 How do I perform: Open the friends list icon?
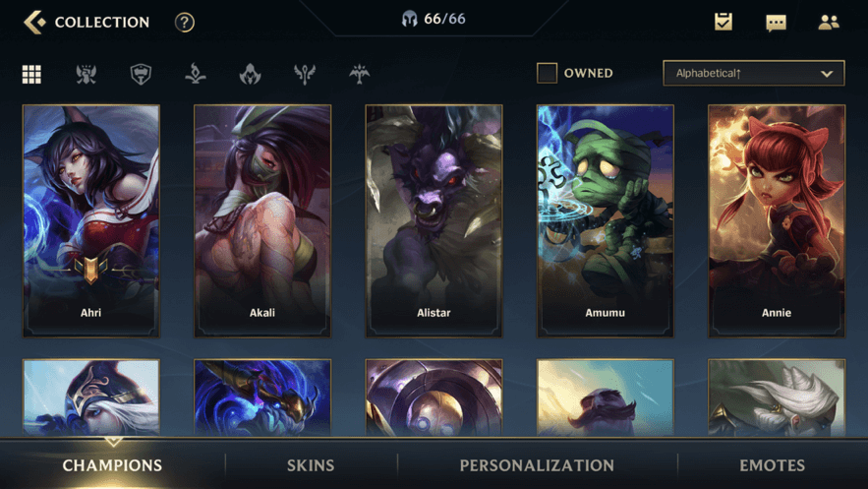point(828,23)
